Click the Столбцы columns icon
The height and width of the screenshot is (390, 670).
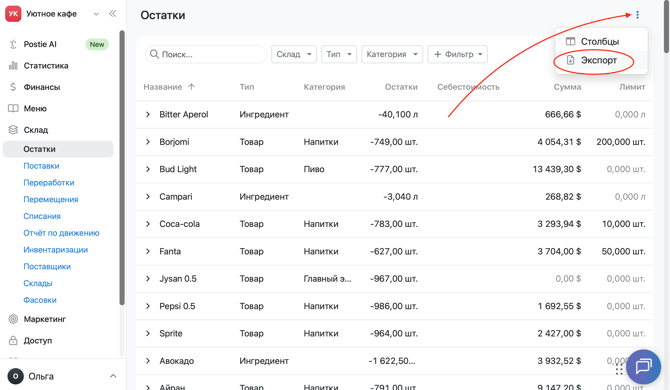click(x=570, y=41)
